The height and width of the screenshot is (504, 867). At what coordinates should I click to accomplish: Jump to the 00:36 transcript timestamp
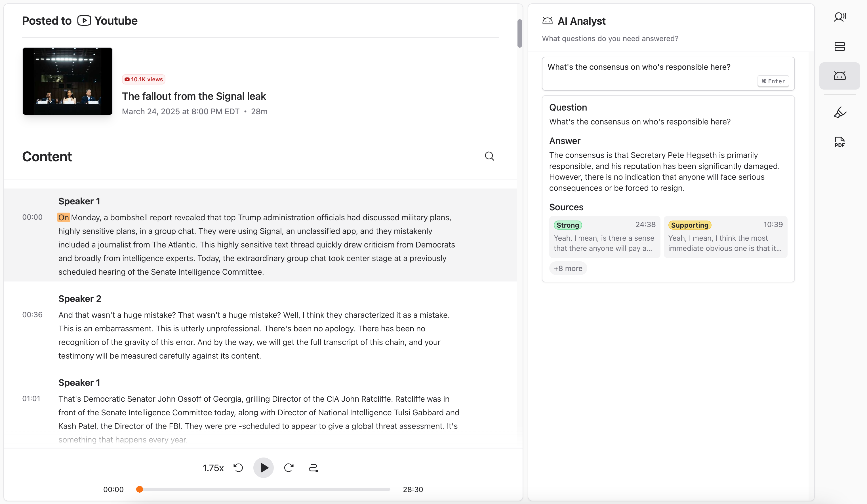[x=32, y=315]
